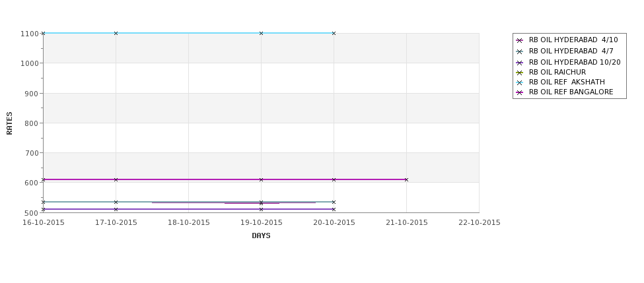Click the 1100 data point on 17-10-2015
Viewport: 644px width, 283px height.
116,33
